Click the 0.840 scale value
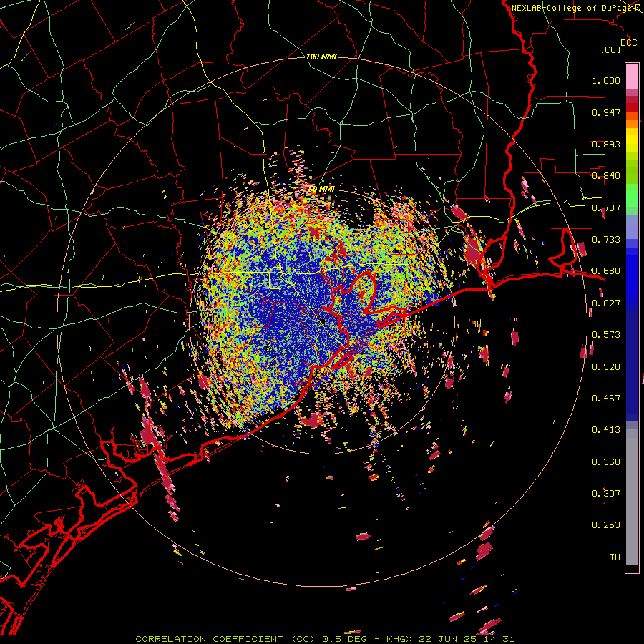The image size is (644, 644). click(606, 176)
